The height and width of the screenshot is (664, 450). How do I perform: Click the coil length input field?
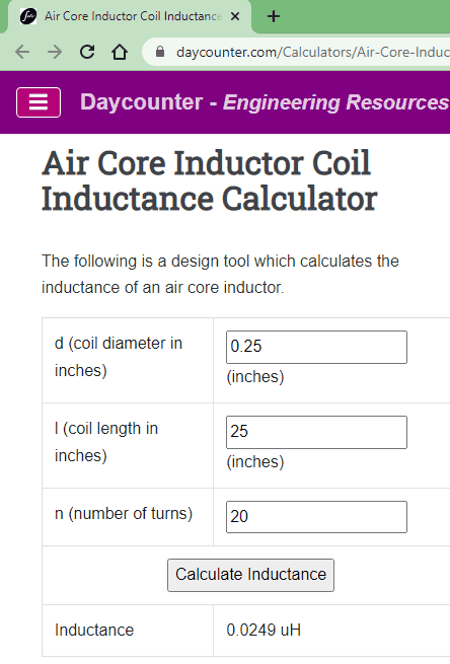[317, 432]
